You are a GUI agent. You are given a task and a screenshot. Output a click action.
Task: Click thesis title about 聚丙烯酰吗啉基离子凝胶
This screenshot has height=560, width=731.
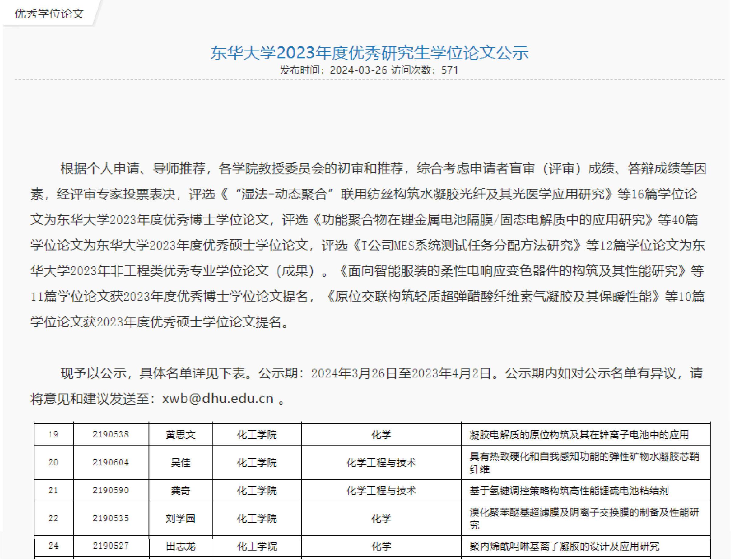tap(564, 546)
